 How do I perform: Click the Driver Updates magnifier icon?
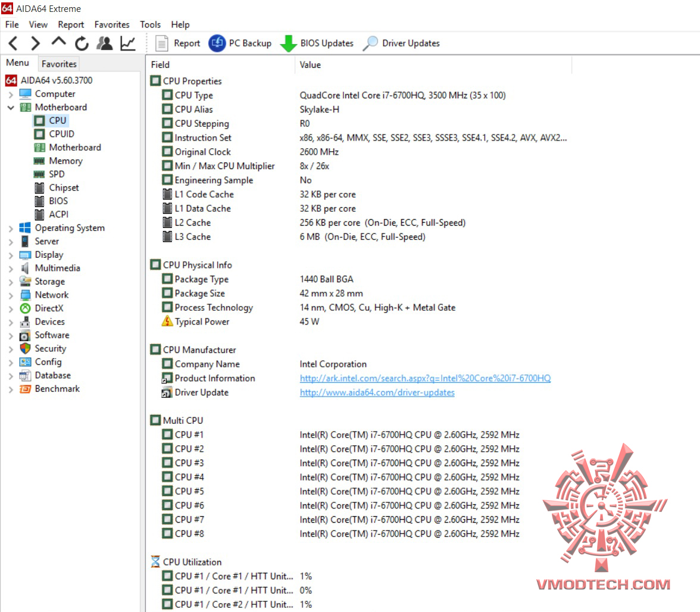370,43
